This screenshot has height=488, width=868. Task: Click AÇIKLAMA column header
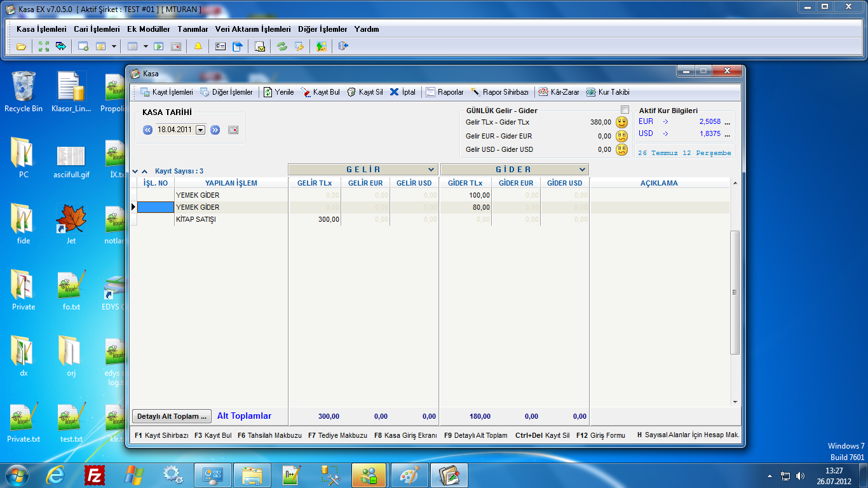click(x=659, y=183)
